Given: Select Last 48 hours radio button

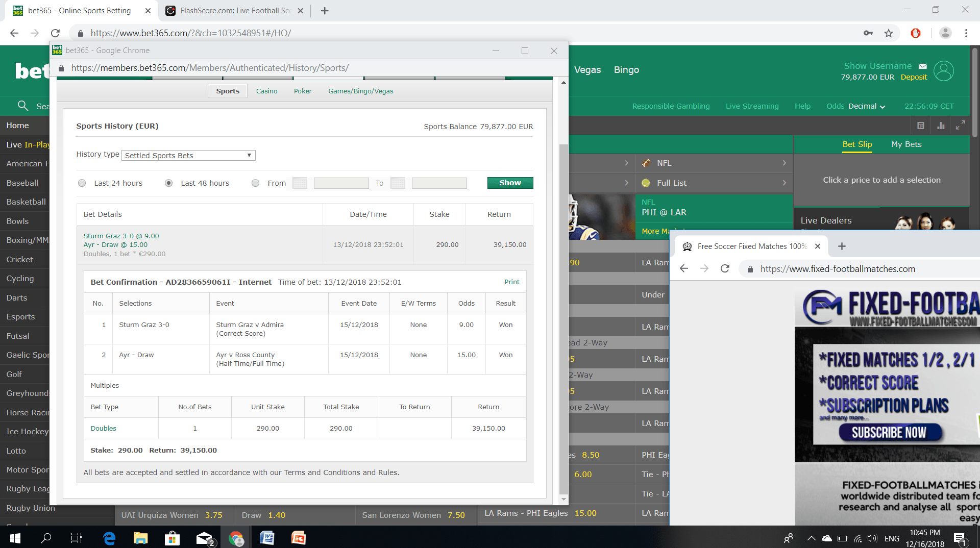Looking at the screenshot, I should pos(168,183).
